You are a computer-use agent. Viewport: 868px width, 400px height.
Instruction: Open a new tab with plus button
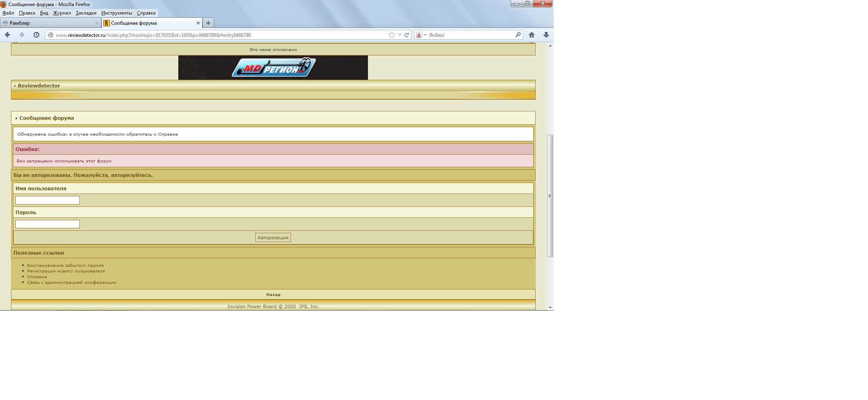(x=208, y=23)
